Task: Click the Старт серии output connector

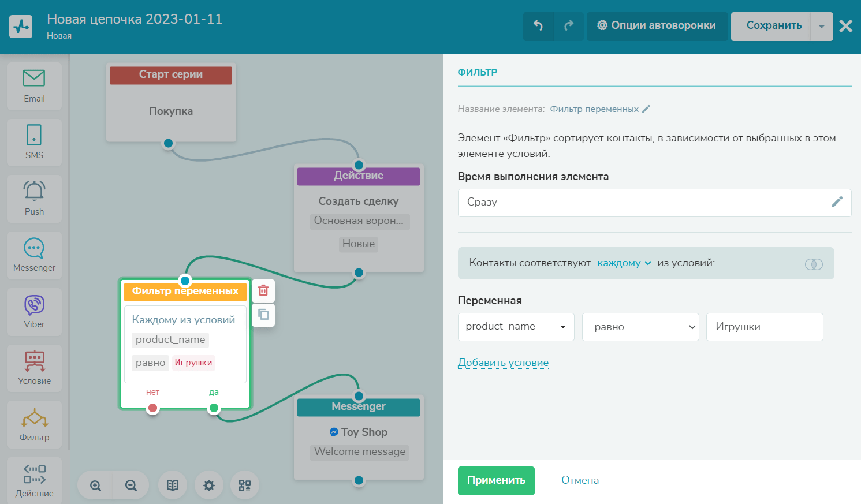Action: (x=168, y=143)
